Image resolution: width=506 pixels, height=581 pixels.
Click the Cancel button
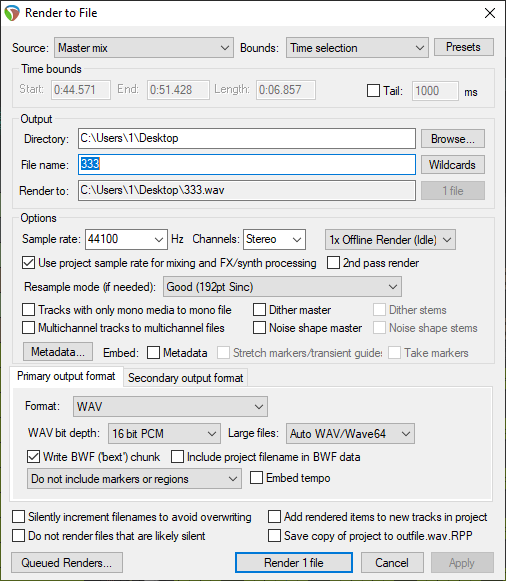point(392,563)
